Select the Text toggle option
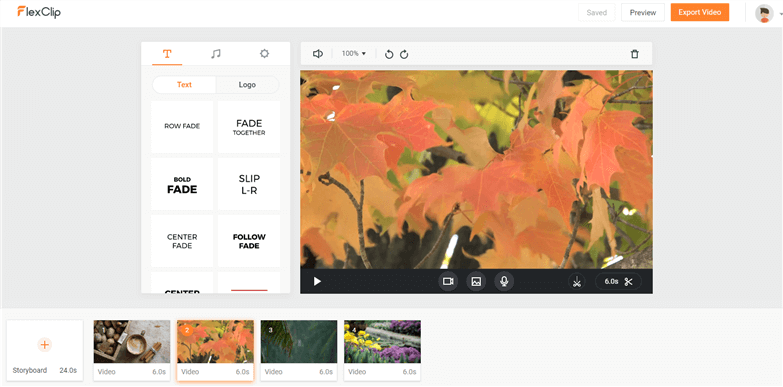The image size is (783, 387). pos(184,85)
